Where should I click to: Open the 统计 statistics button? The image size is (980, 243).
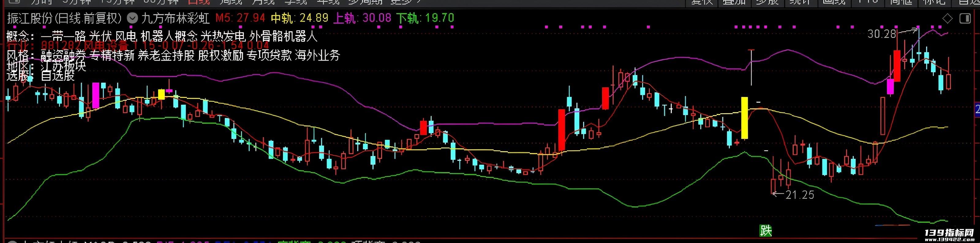pyautogui.click(x=801, y=2)
